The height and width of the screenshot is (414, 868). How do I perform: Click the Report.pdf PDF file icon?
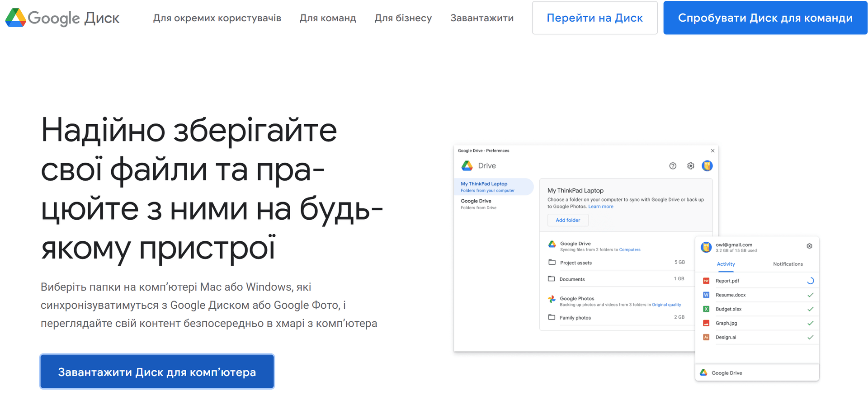[x=706, y=281]
